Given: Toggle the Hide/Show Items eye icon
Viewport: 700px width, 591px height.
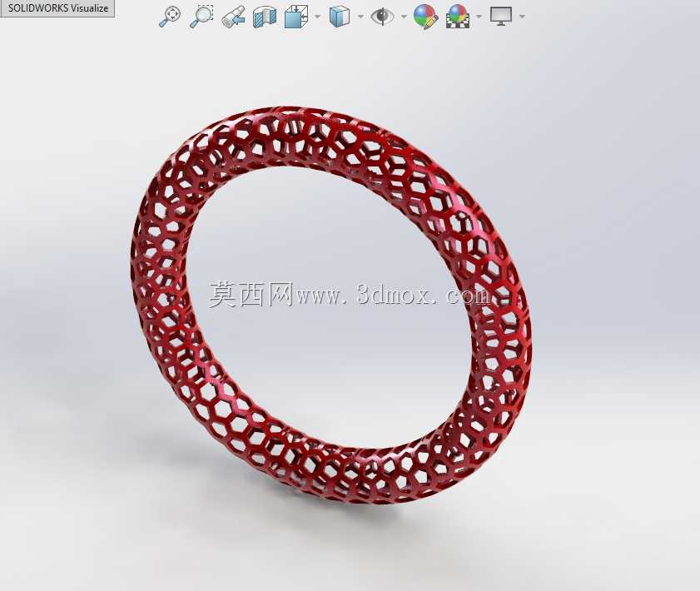Looking at the screenshot, I should 383,17.
